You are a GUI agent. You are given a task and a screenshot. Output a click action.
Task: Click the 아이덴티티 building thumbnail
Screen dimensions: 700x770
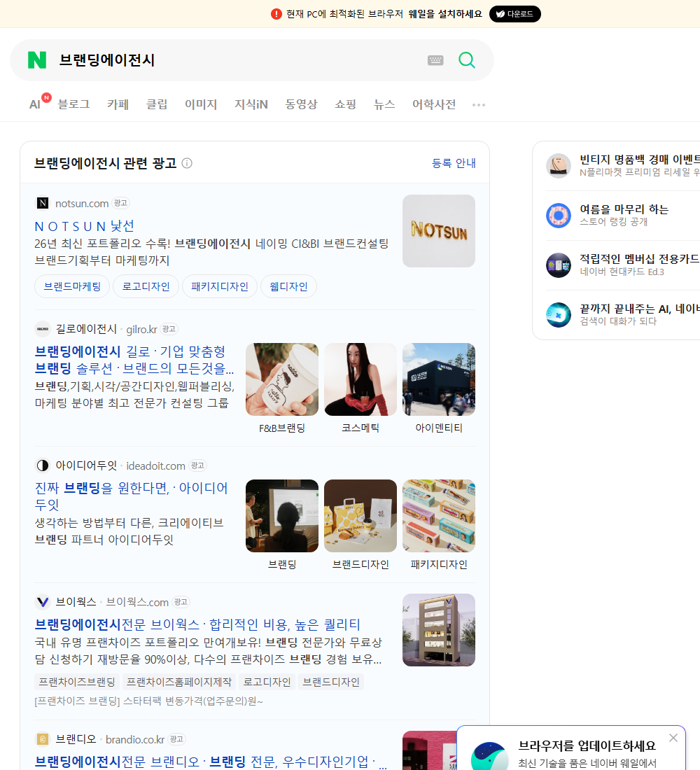(x=439, y=379)
